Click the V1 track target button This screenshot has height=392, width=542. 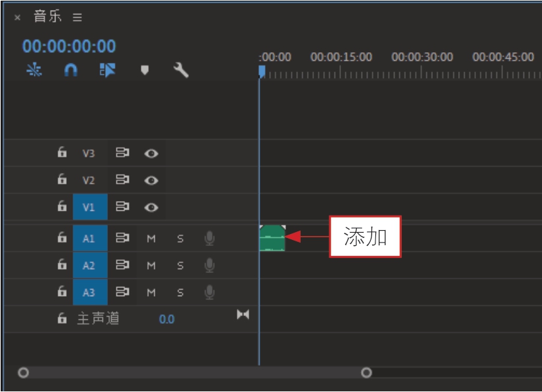pos(90,207)
